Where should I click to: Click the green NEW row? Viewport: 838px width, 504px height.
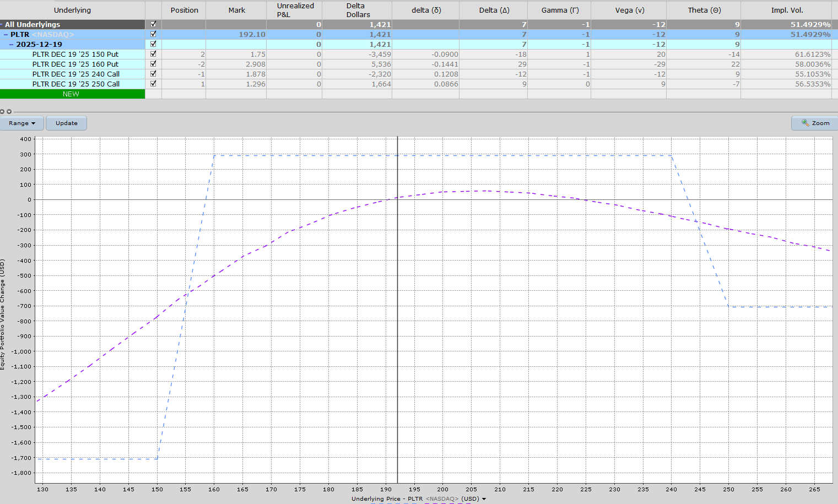pyautogui.click(x=72, y=94)
